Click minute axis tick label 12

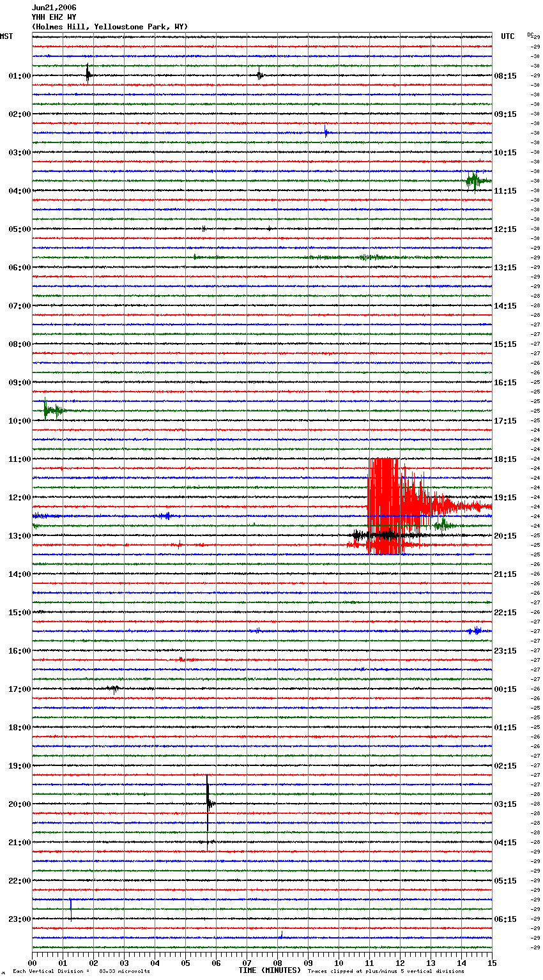pos(400,963)
